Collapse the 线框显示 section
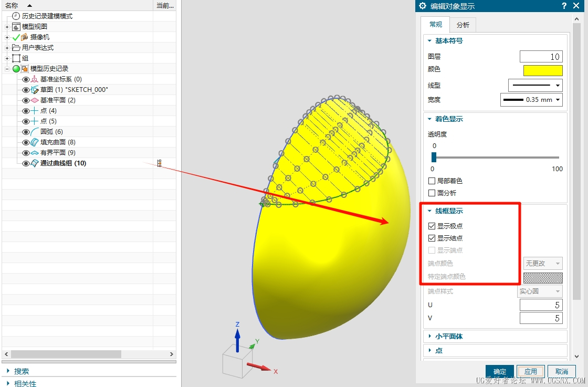This screenshot has height=387, width=588. pyautogui.click(x=430, y=211)
